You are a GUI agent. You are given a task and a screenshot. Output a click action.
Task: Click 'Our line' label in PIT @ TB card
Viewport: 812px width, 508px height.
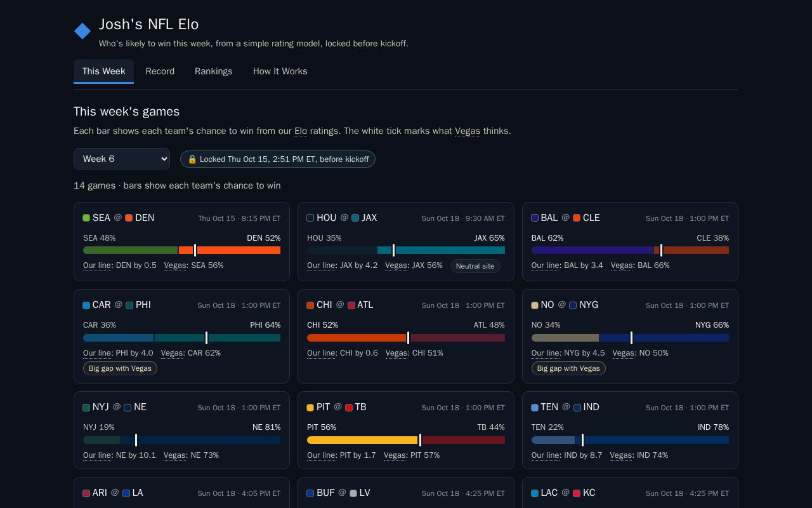322,455
